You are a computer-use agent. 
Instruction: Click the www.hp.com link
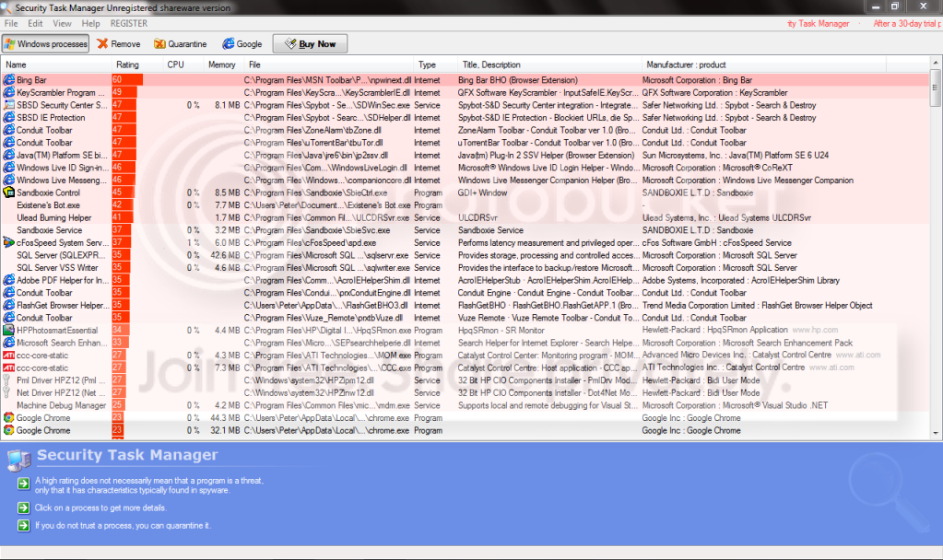point(815,330)
